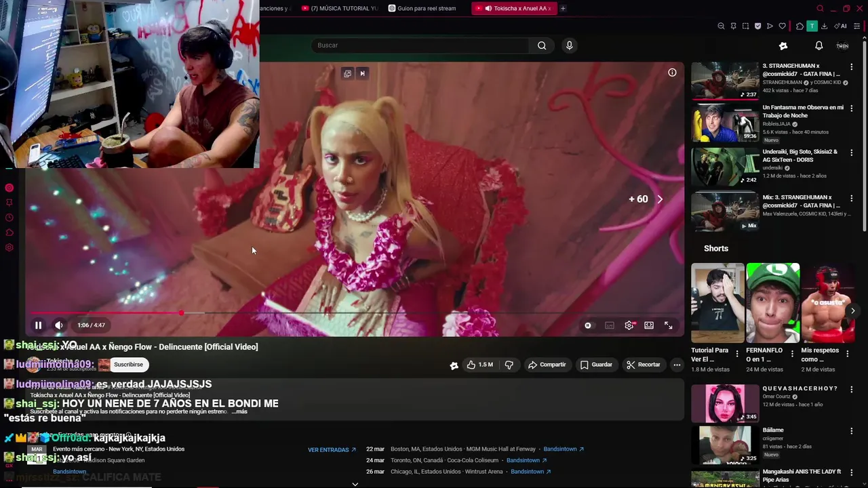Toggle the ad blocker shield icon
The width and height of the screenshot is (868, 488).
point(757,26)
